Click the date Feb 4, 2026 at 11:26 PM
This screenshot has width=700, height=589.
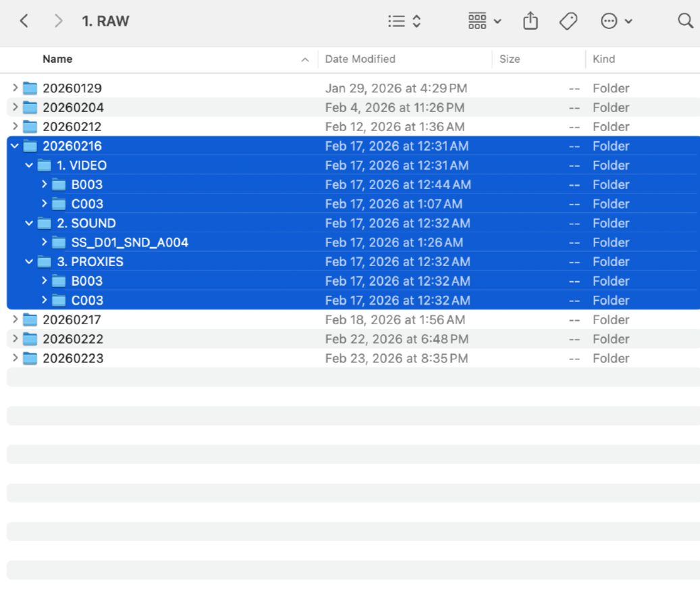pyautogui.click(x=395, y=107)
